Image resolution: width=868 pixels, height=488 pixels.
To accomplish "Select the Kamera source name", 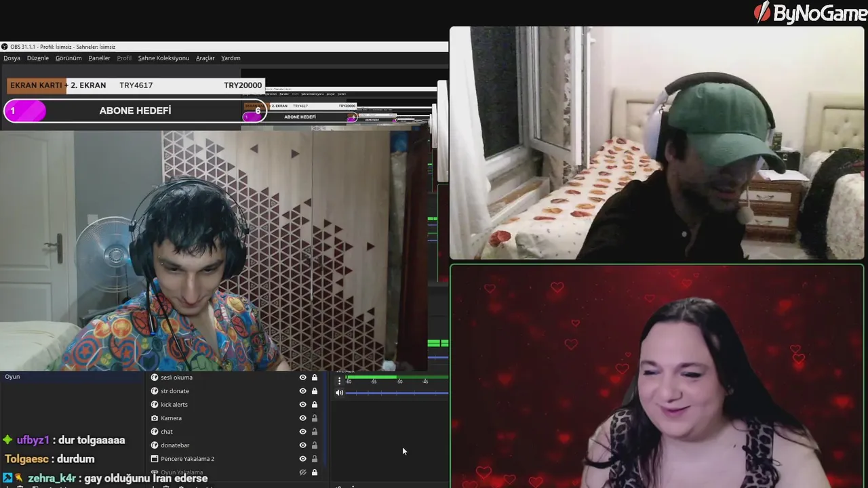I will (171, 418).
